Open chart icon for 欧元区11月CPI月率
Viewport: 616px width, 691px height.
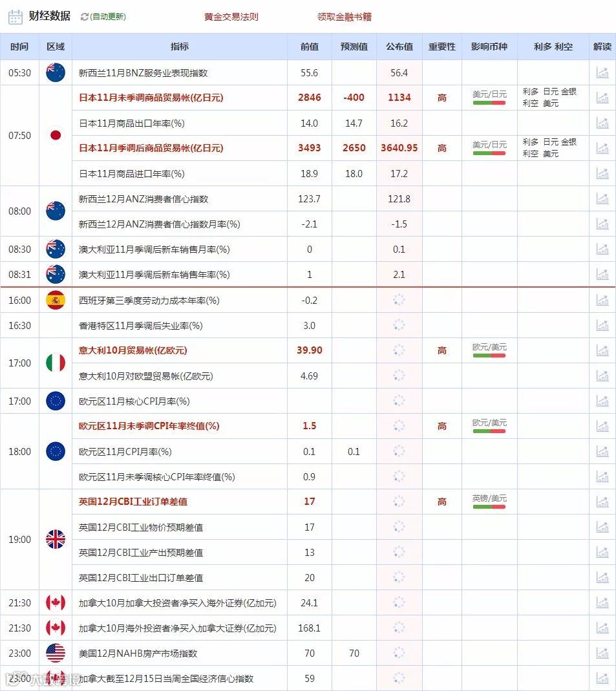point(602,451)
